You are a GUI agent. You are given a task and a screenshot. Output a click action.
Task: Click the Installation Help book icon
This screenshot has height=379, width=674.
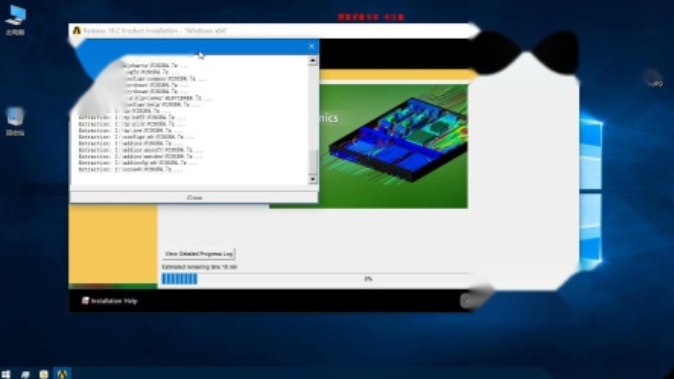[x=86, y=301]
